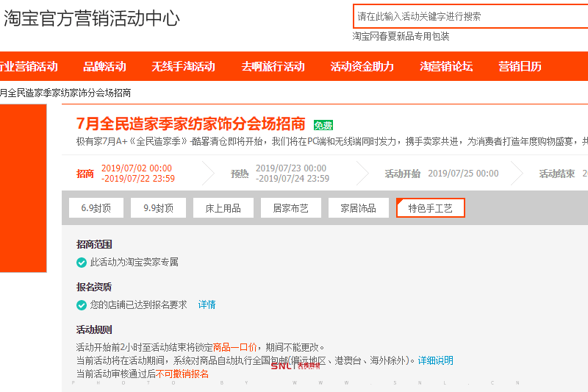Click the 招商 stage in the timeline
The image size is (588, 392).
85,174
